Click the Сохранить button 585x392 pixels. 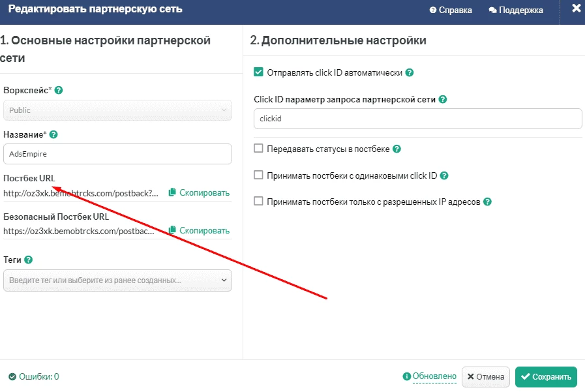coord(546,377)
